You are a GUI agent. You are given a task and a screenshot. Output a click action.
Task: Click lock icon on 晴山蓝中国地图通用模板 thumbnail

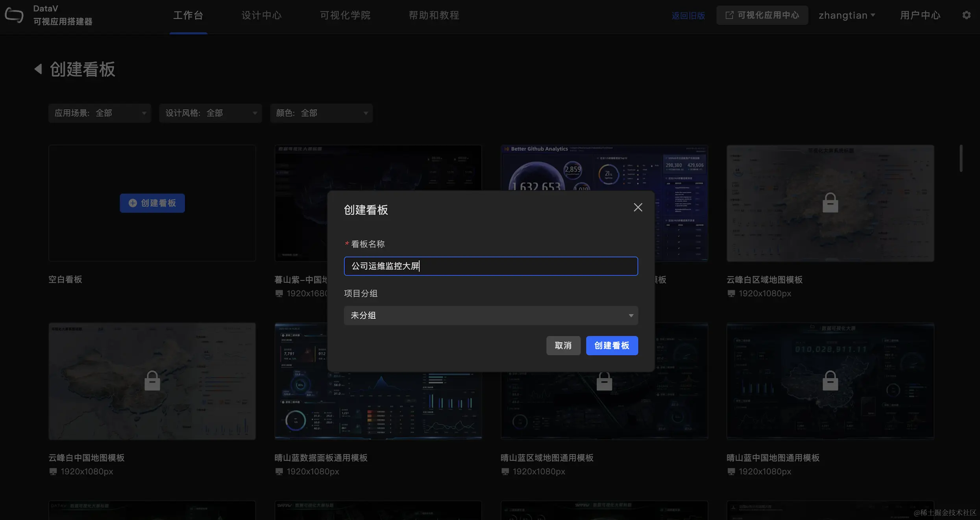830,381
